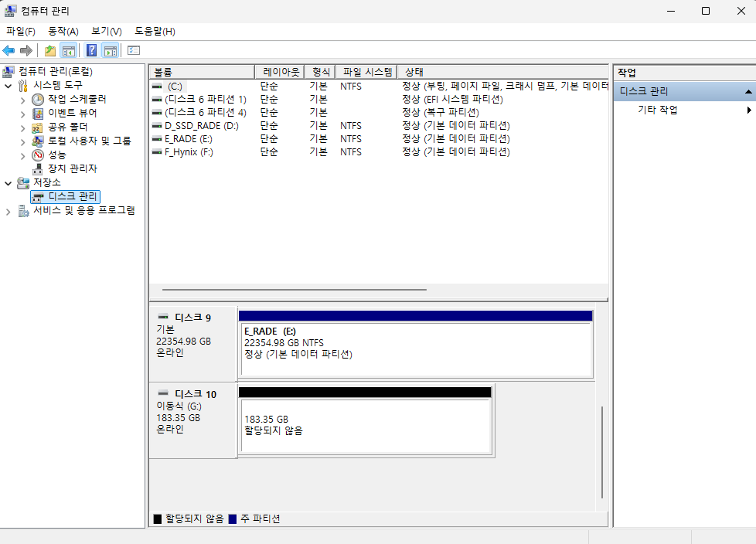Click the blue 주 파티션 legend swatch
This screenshot has width=756, height=544.
pos(233,519)
